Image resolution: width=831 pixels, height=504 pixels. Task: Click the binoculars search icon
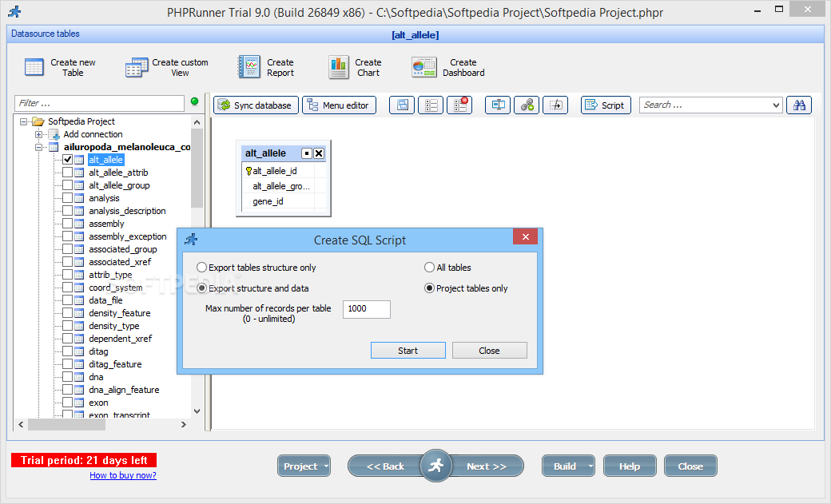799,105
